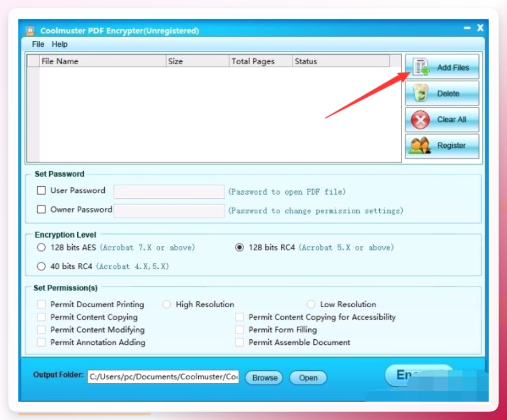Focus the User Password input field
This screenshot has width=507, height=420.
pos(169,191)
